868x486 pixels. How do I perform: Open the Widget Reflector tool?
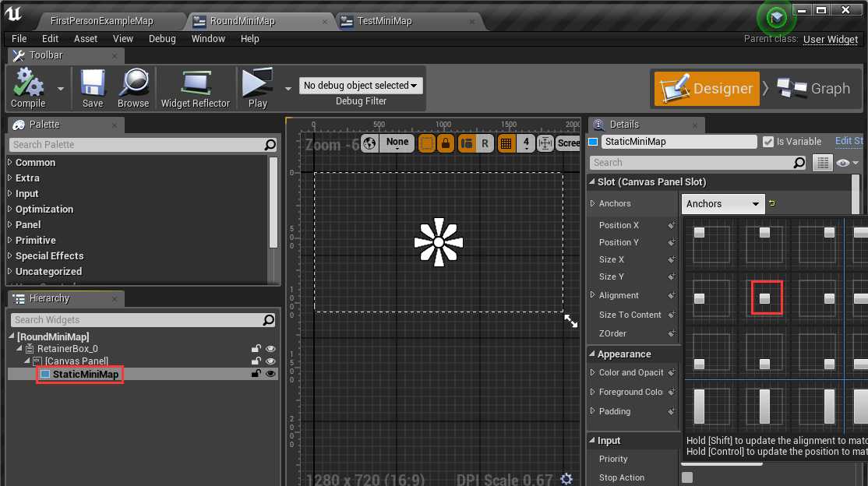[195, 87]
